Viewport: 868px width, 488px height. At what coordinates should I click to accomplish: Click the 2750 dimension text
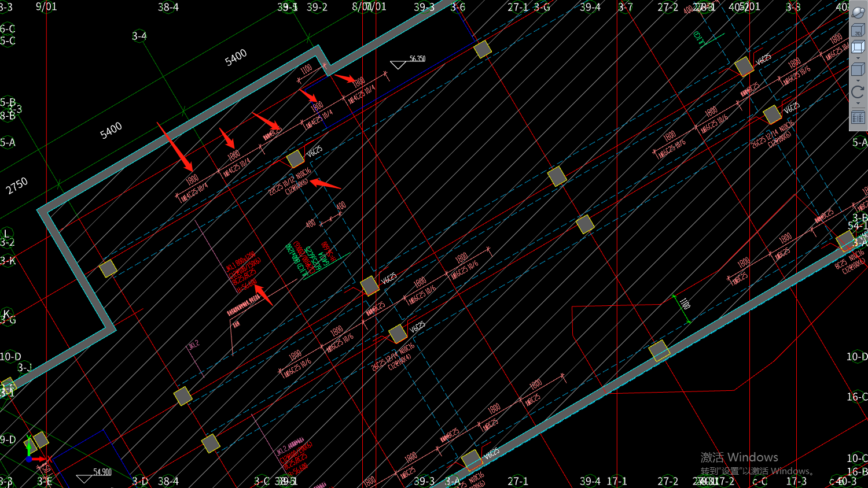pyautogui.click(x=17, y=186)
